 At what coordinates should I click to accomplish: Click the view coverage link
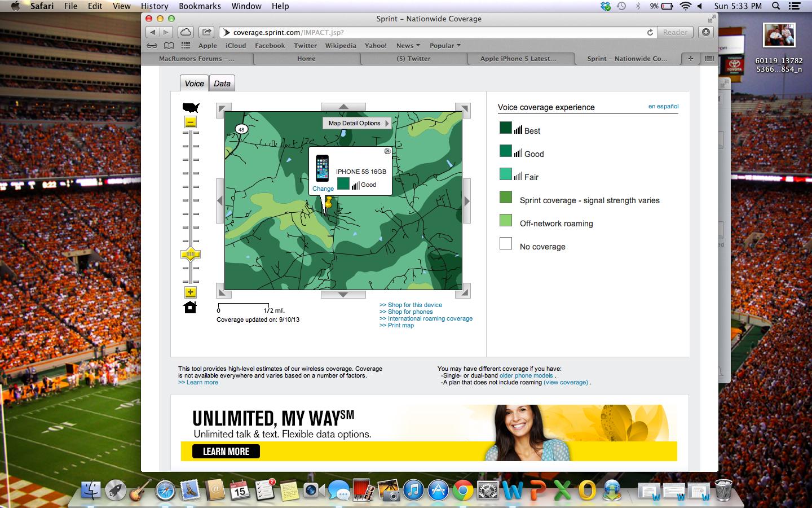pos(566,382)
